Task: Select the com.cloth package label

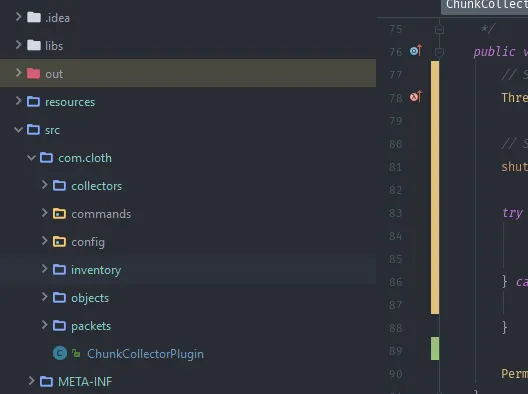Action: point(85,158)
